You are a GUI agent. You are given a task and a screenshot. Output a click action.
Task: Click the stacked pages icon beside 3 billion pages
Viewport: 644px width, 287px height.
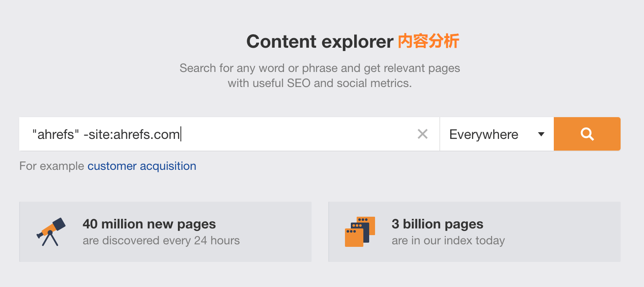360,231
